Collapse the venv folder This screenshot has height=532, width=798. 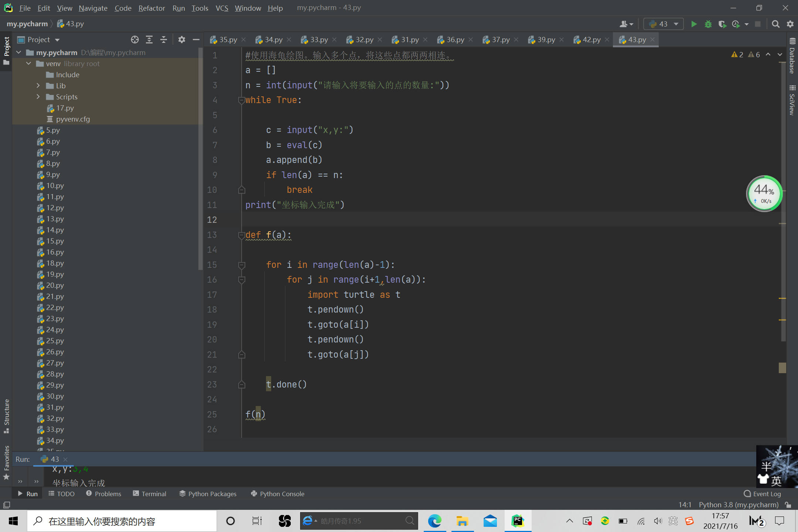28,64
